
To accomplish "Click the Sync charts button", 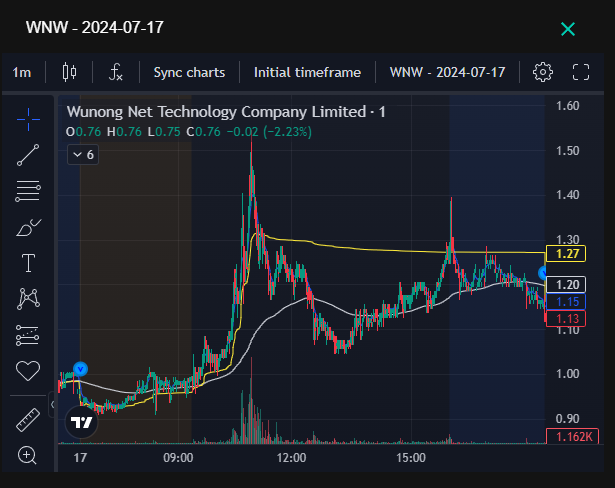I will coord(189,73).
